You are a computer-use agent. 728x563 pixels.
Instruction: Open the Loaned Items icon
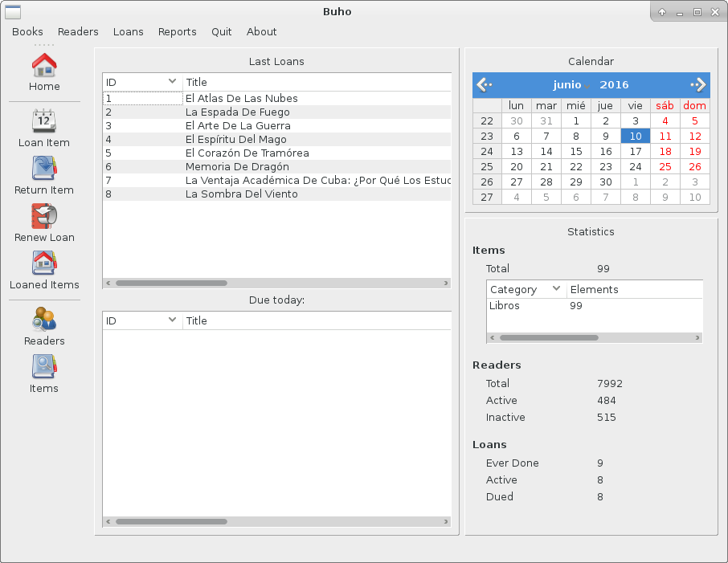pos(44,263)
